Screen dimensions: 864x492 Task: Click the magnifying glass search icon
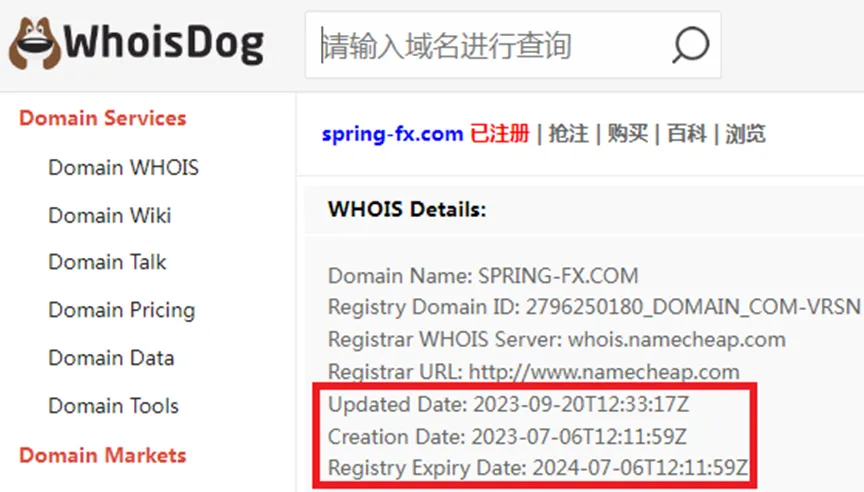coord(690,45)
